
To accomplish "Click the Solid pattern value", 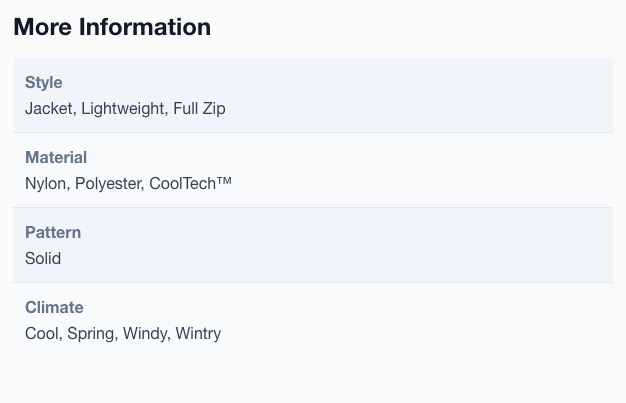I will pyautogui.click(x=43, y=258).
